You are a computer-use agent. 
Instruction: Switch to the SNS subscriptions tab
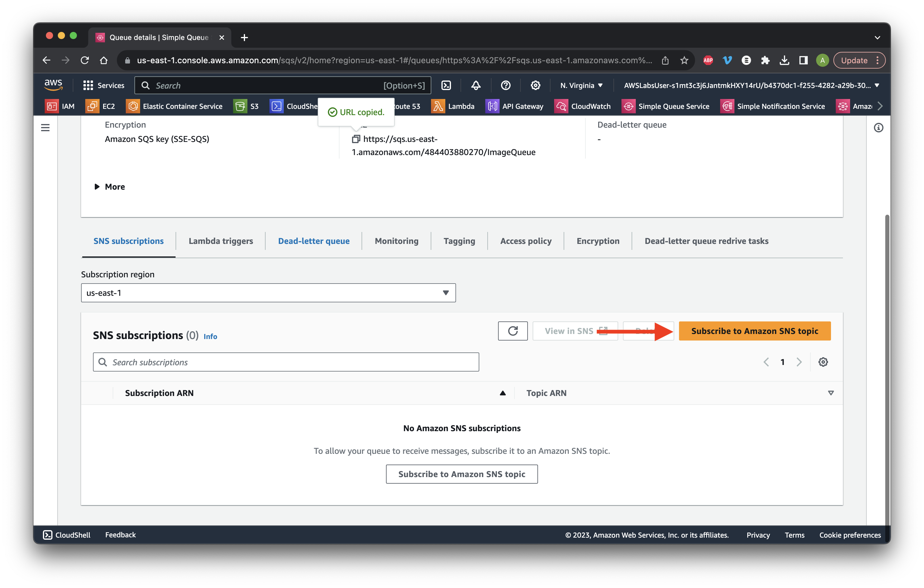coord(128,241)
